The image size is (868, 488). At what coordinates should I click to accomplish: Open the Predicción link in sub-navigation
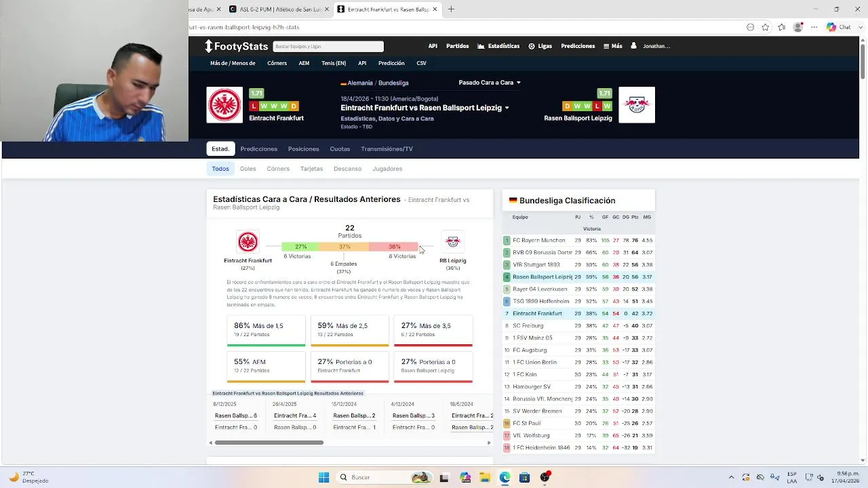[391, 63]
